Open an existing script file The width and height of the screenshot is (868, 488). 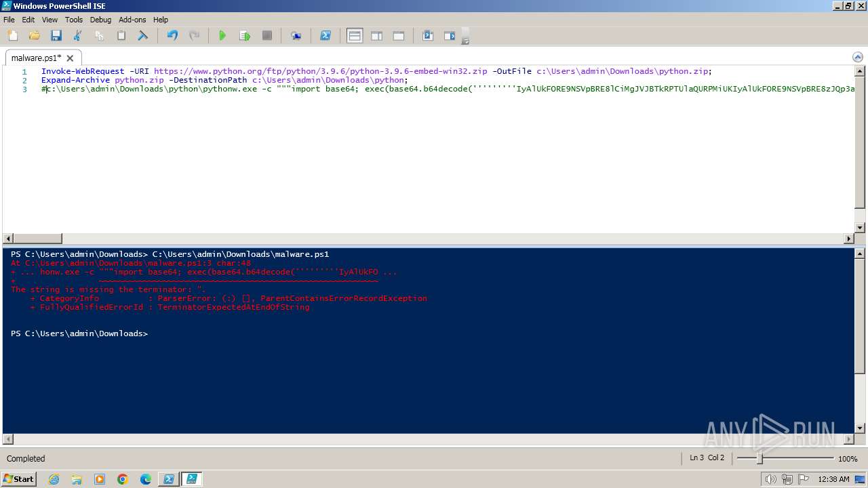tap(34, 36)
